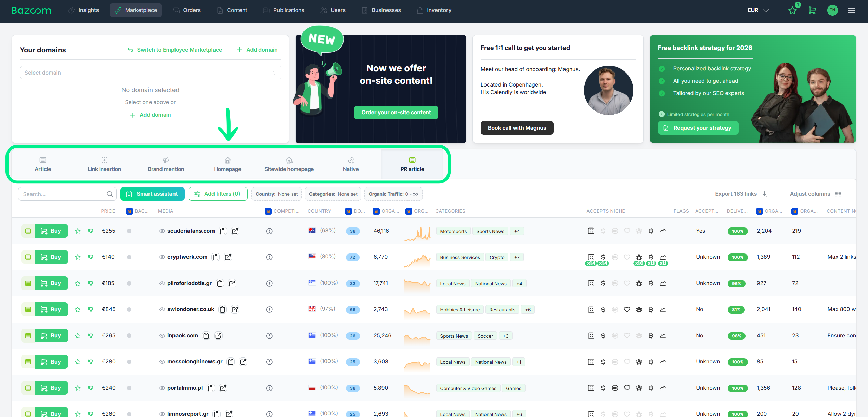Image resolution: width=868 pixels, height=417 pixels.
Task: Click the crypto niche icon for portalmmo.pl
Action: (x=651, y=388)
